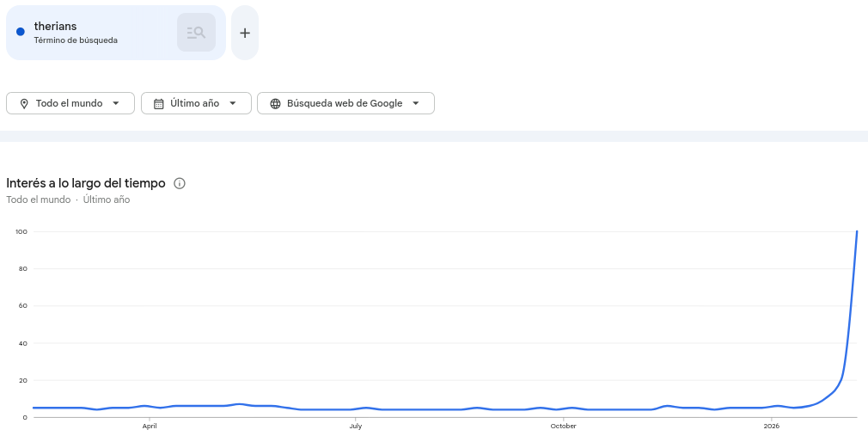
Task: Open the Todo el mundo region dropdown
Action: coord(70,103)
